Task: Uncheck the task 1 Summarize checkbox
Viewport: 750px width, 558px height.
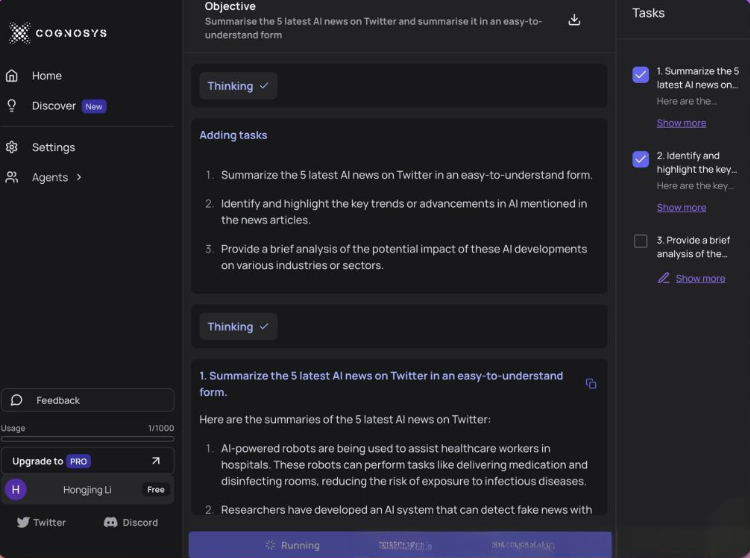Action: tap(641, 75)
